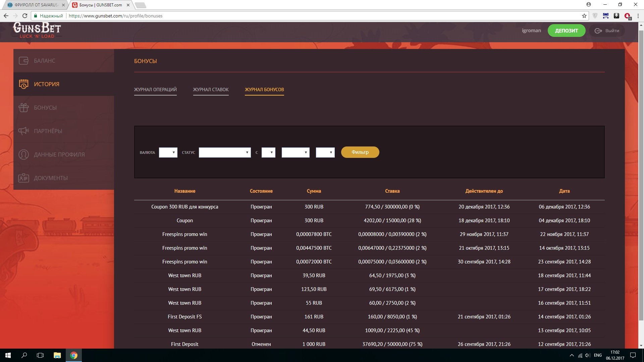644x362 pixels.
Task: Click the user avatar icon for Данные профиля
Action: 23,155
